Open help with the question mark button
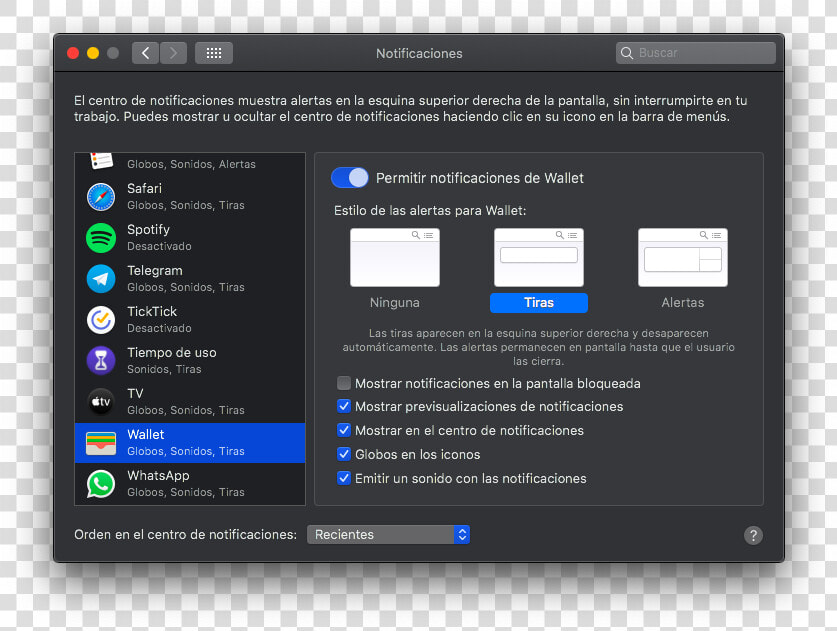The image size is (837, 631). click(753, 535)
